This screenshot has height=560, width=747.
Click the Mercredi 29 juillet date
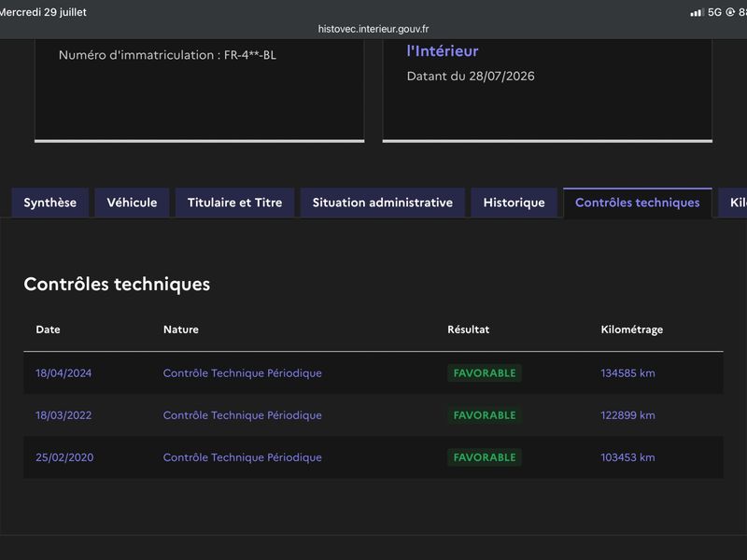[43, 12]
